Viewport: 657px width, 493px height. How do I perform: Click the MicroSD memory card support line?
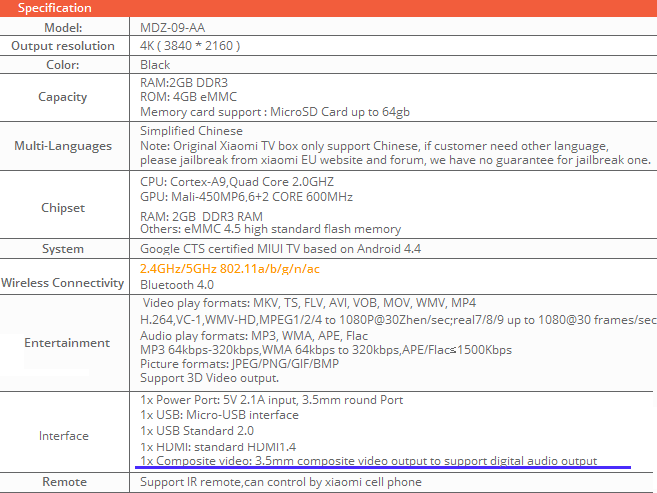275,112
